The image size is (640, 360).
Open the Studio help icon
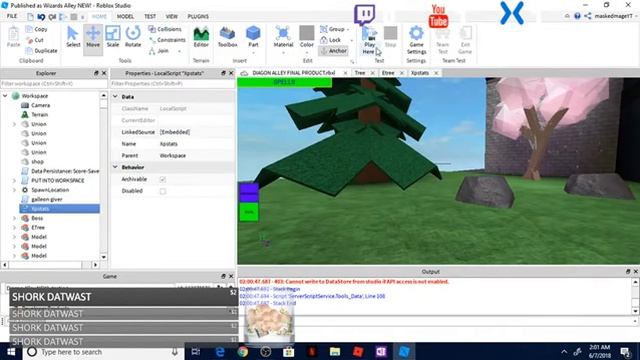[577, 16]
